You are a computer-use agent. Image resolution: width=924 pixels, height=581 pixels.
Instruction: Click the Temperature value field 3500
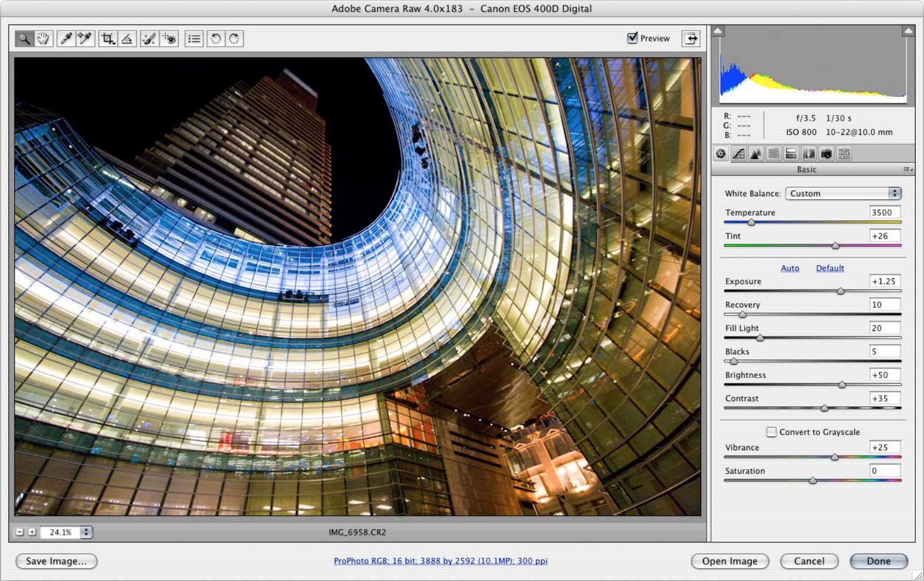[x=885, y=213]
